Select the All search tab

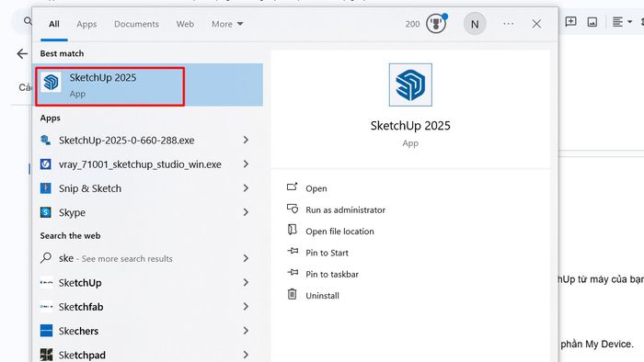[x=53, y=24]
